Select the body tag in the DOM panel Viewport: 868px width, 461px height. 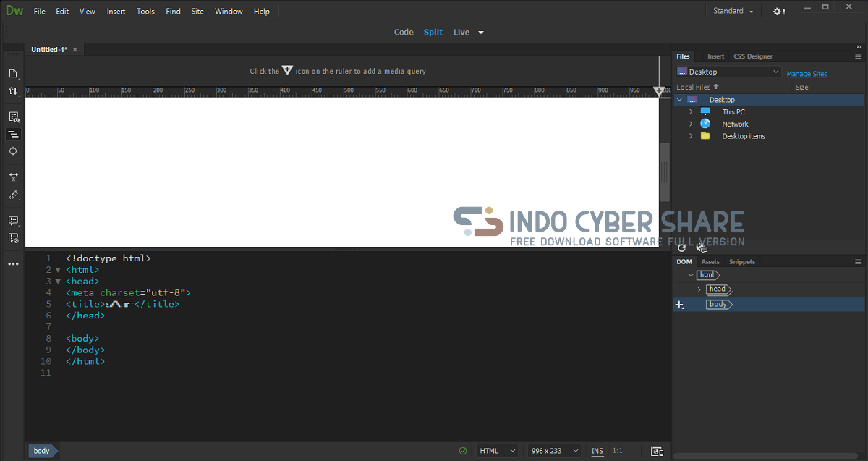pos(719,305)
